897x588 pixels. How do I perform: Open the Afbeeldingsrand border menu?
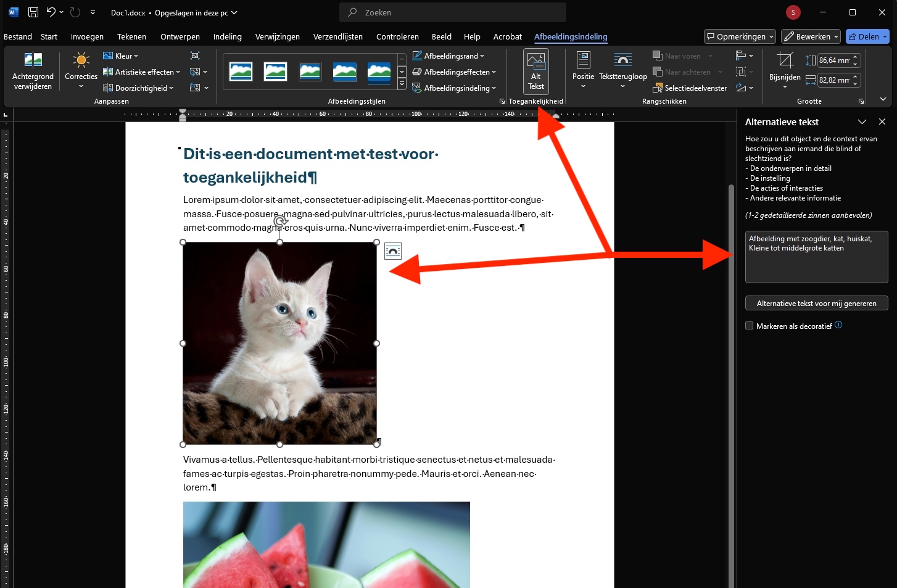448,56
